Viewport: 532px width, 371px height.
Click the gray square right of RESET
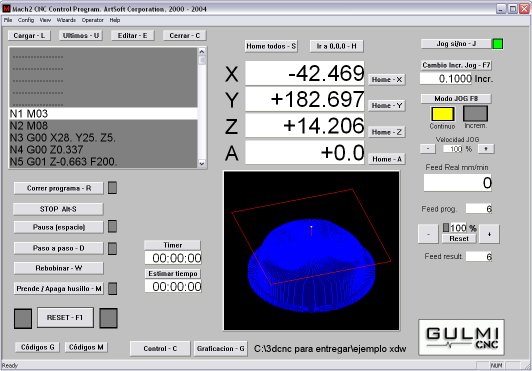point(109,318)
